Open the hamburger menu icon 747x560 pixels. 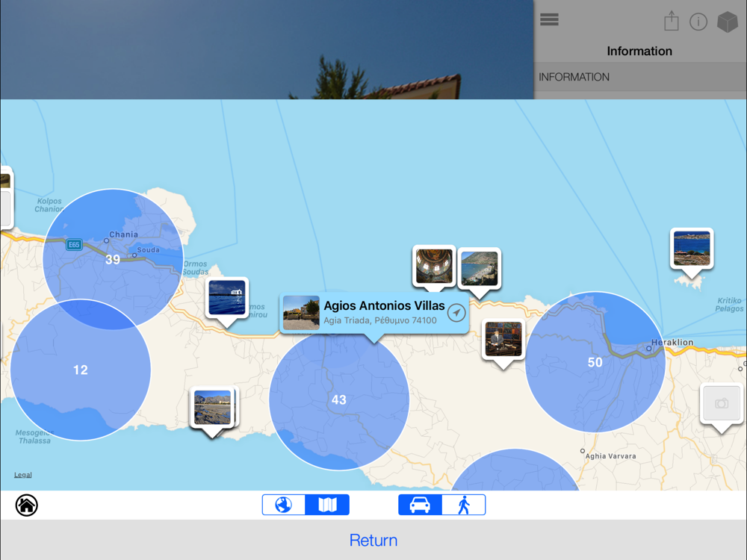pyautogui.click(x=549, y=20)
